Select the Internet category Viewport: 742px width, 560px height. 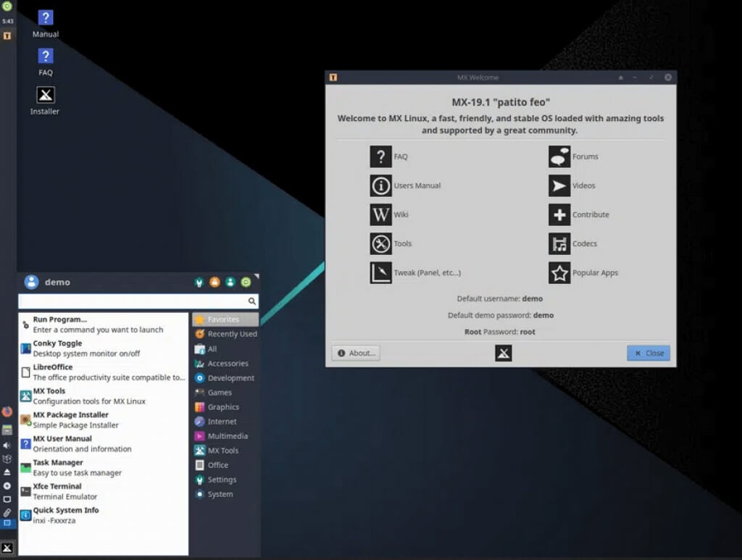coord(225,422)
